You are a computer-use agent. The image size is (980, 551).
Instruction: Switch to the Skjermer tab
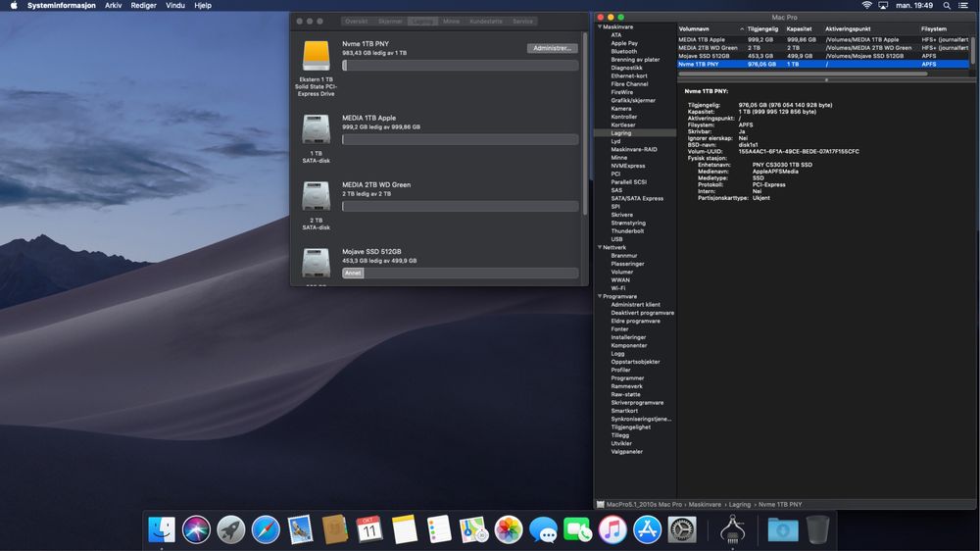(390, 22)
